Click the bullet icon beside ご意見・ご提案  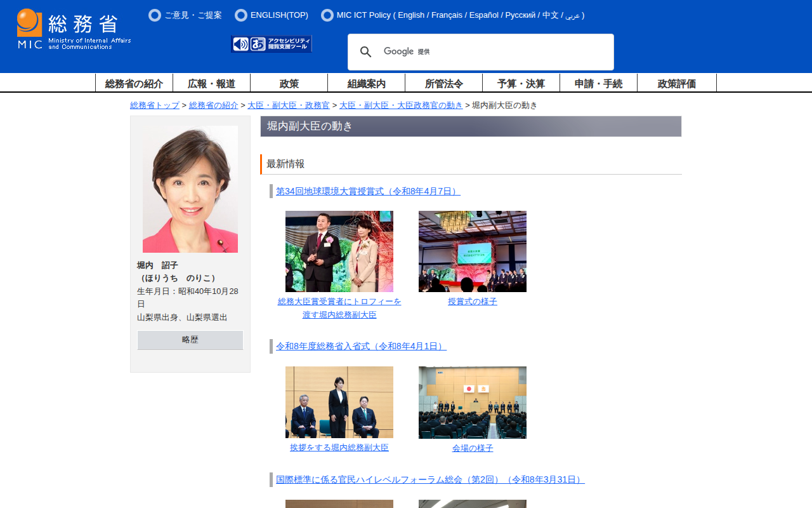pyautogui.click(x=154, y=15)
